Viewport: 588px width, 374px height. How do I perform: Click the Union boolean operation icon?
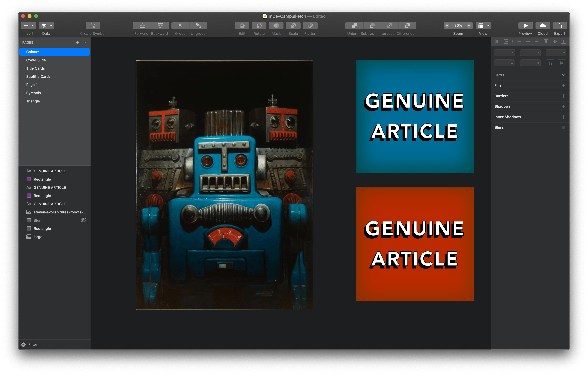[x=354, y=26]
